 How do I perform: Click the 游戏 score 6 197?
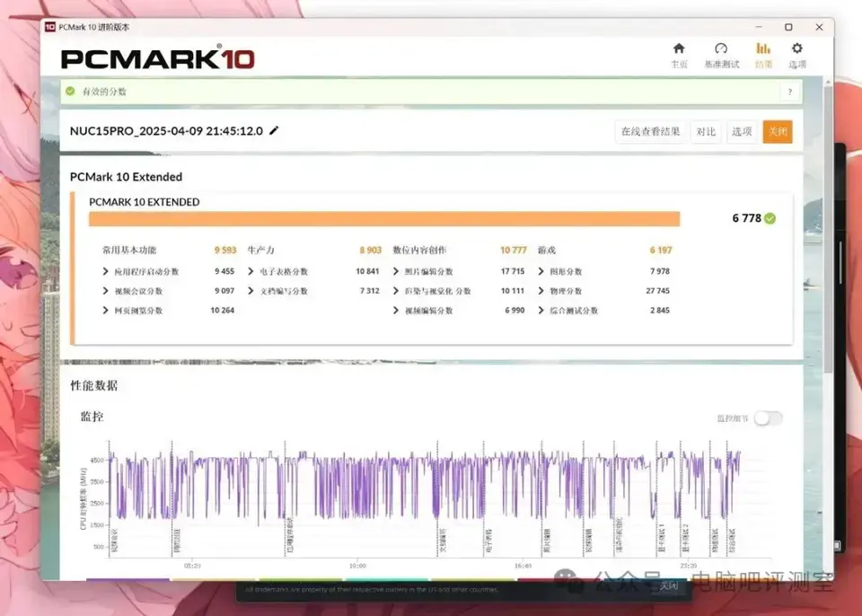(x=661, y=251)
